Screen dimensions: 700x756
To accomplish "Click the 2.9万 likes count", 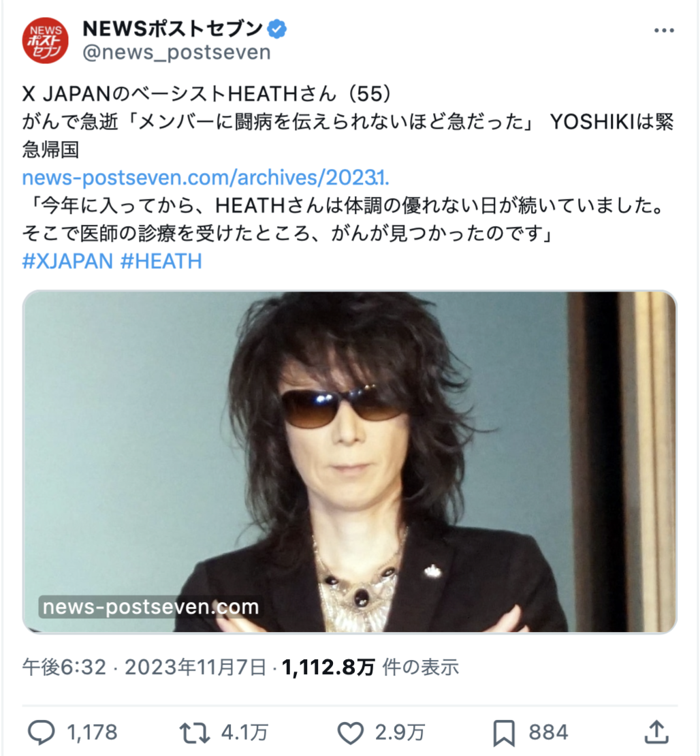I will coord(400,732).
